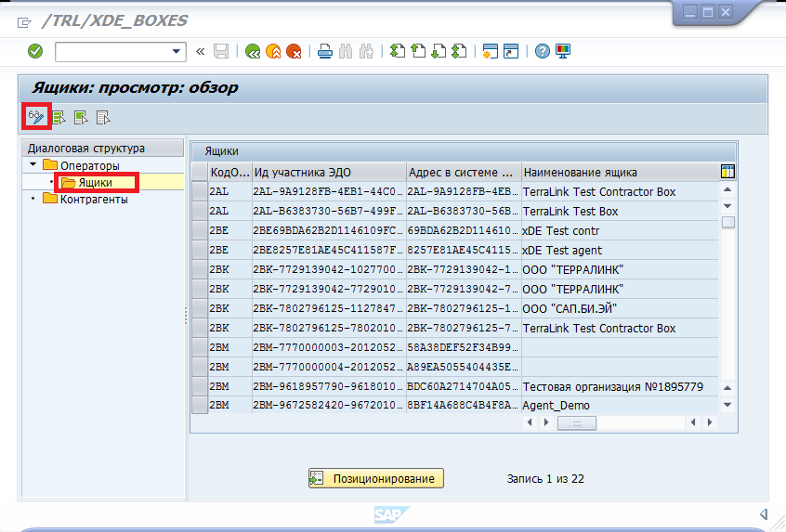
Task: Click the Customize Local Layout monitor icon
Action: coord(563,51)
